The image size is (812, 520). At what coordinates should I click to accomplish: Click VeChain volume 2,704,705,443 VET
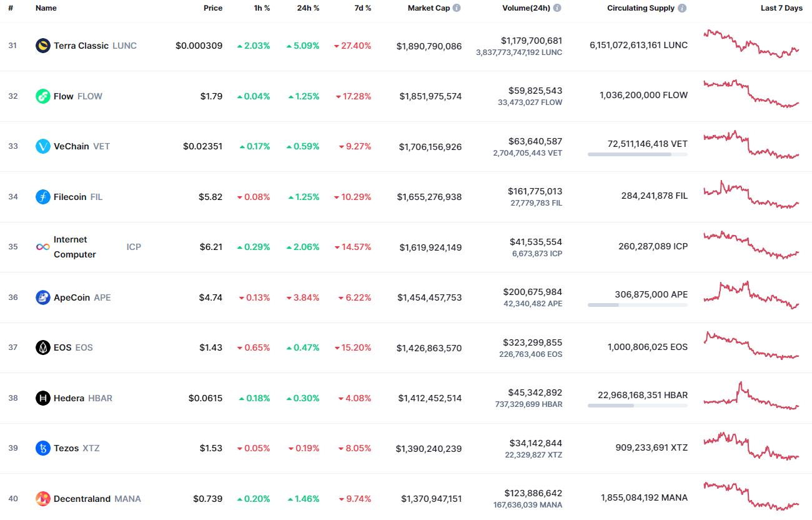click(x=527, y=153)
